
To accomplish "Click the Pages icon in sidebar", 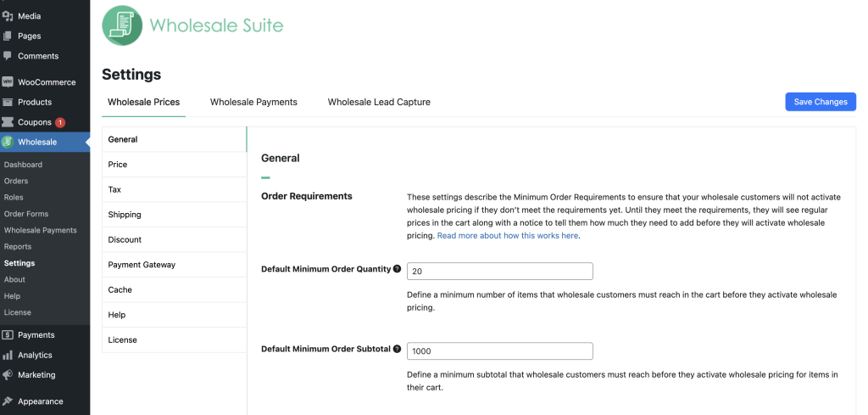I will click(x=8, y=36).
